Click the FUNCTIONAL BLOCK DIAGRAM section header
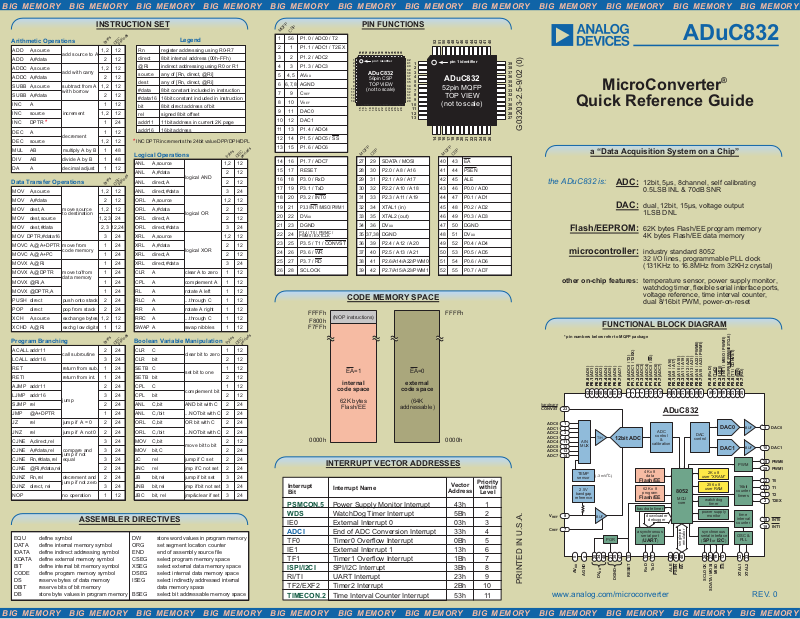Image resolution: width=800 pixels, height=619 pixels. 664,324
